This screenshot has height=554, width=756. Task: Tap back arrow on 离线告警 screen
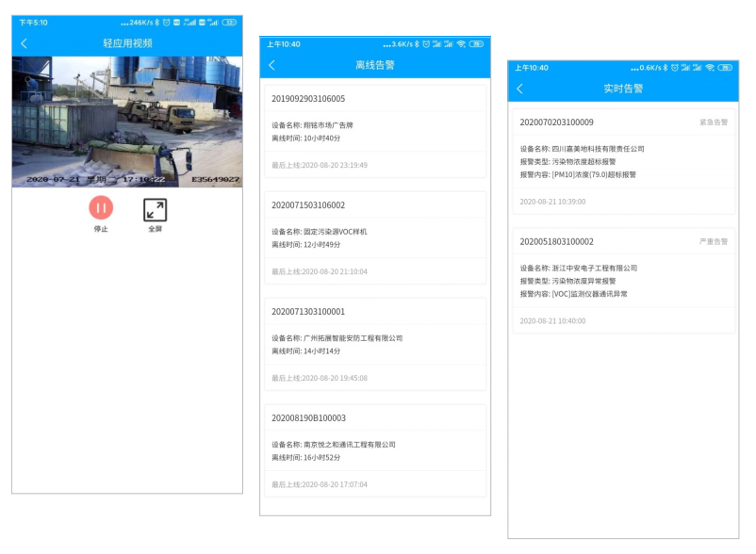click(271, 65)
